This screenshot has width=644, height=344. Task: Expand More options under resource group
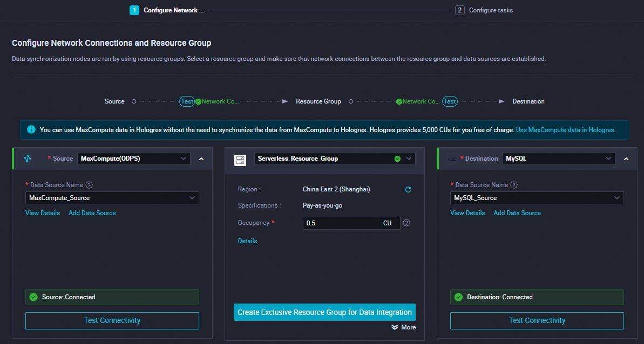403,327
